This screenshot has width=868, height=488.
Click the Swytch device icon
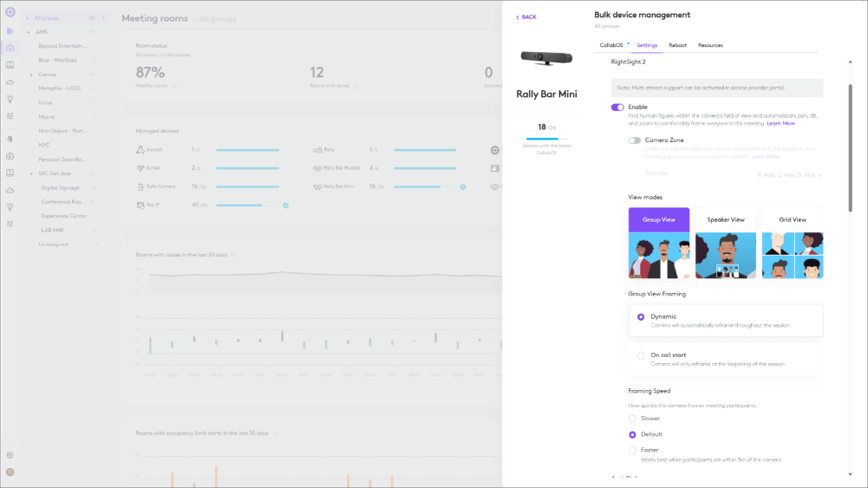coord(140,149)
